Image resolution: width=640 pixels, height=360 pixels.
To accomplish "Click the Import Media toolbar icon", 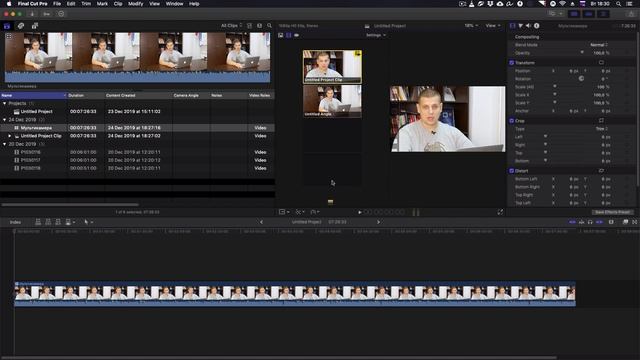I will (x=32, y=14).
